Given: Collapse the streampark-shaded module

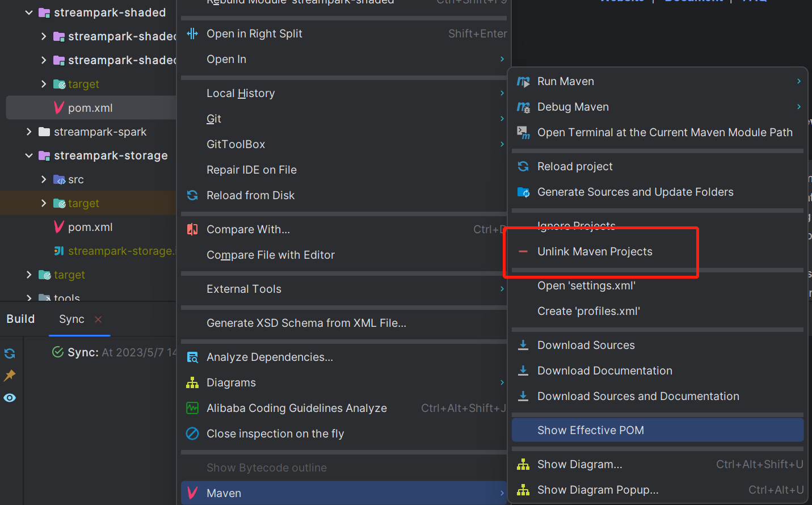Looking at the screenshot, I should tap(29, 12).
